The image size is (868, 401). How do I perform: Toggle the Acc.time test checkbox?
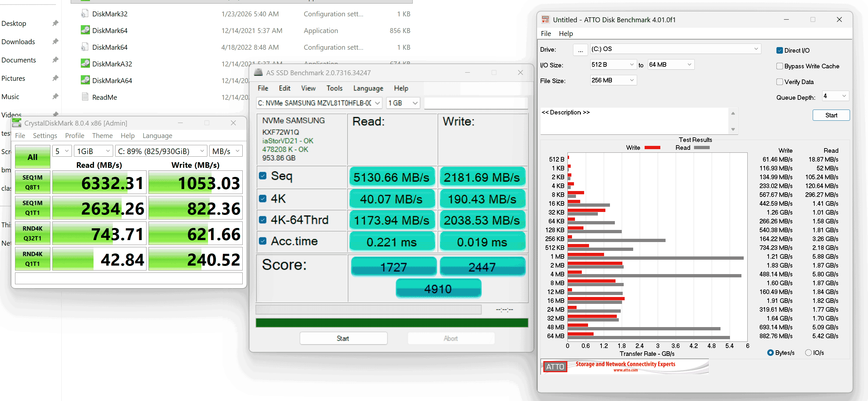tap(263, 241)
